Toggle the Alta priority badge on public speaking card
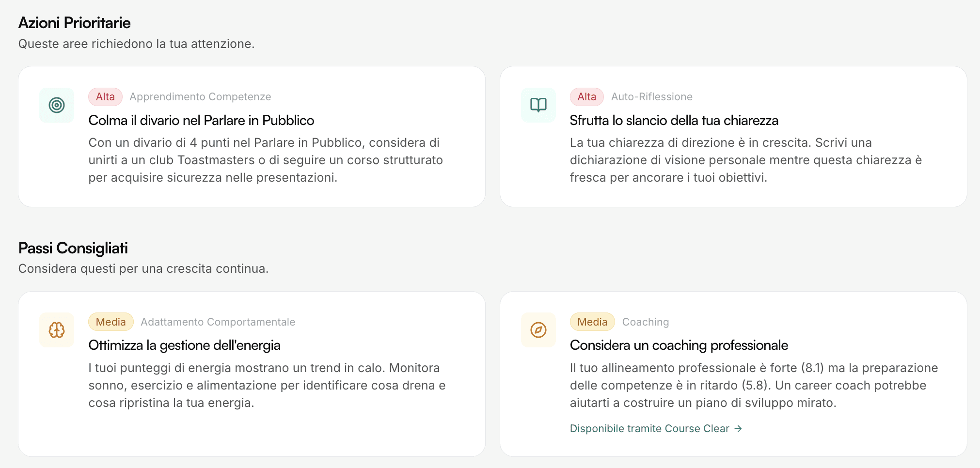The height and width of the screenshot is (468, 980). pyautogui.click(x=105, y=96)
